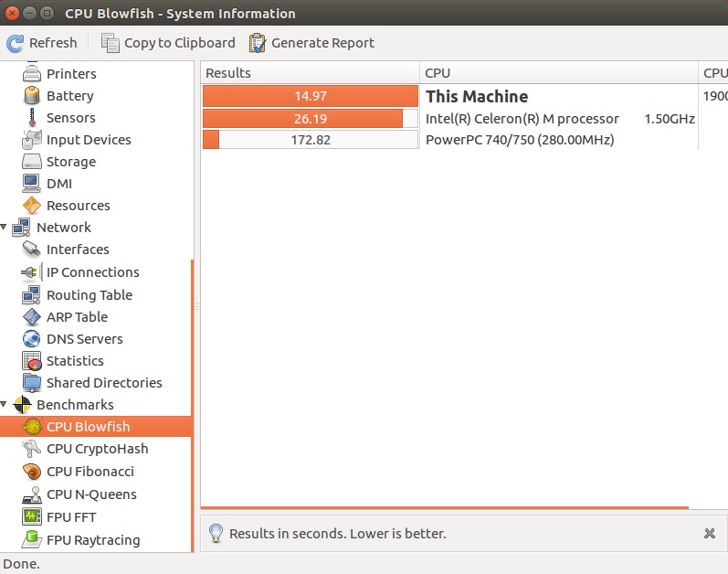Select the Shared Directories entry

[104, 383]
